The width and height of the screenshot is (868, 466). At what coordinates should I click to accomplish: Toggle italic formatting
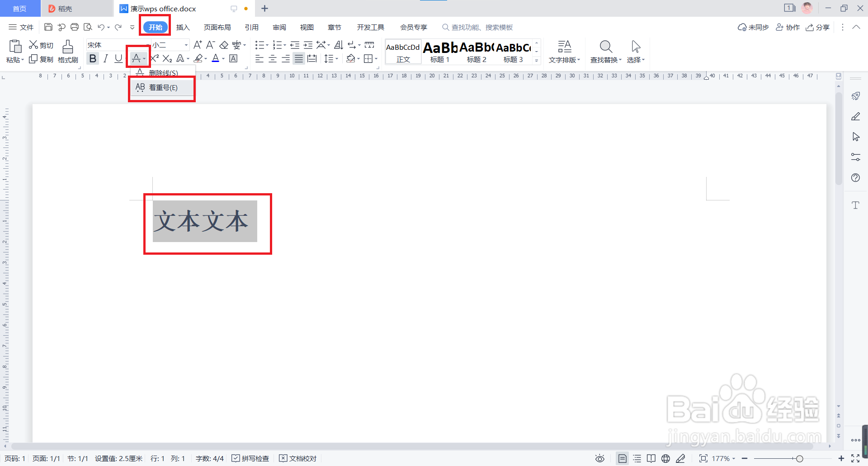(105, 58)
